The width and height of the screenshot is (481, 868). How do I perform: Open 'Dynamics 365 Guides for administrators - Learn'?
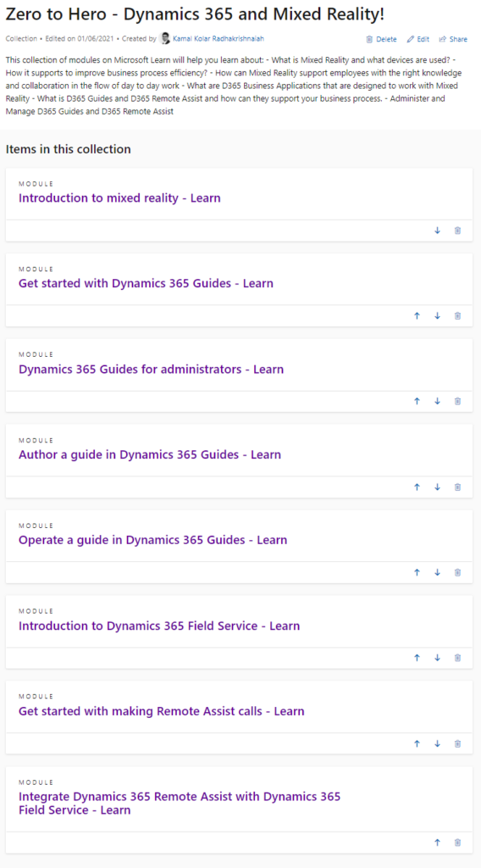[151, 369]
